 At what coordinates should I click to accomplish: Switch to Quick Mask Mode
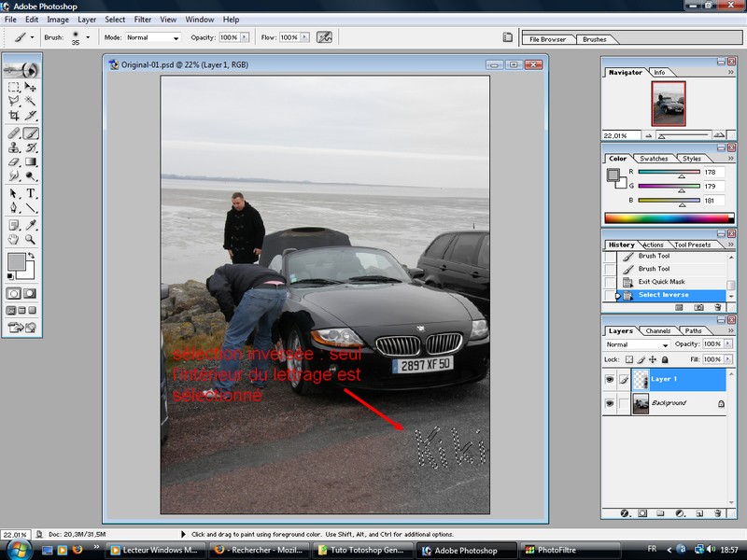(x=30, y=293)
